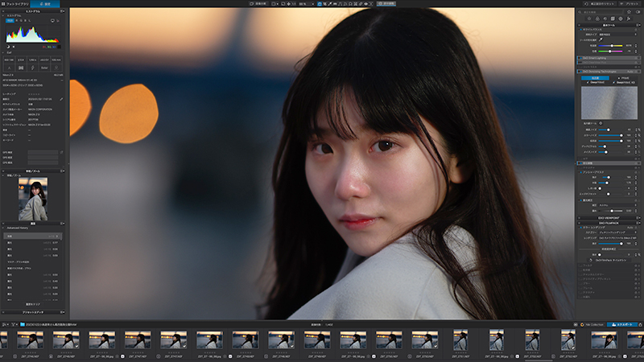The height and width of the screenshot is (362, 644).
Task: Toggle DxO Smart Lighting correction on/off
Action: point(580,58)
